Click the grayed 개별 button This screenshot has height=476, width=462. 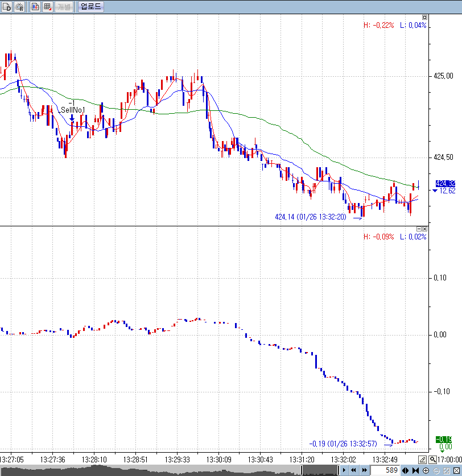pos(64,7)
